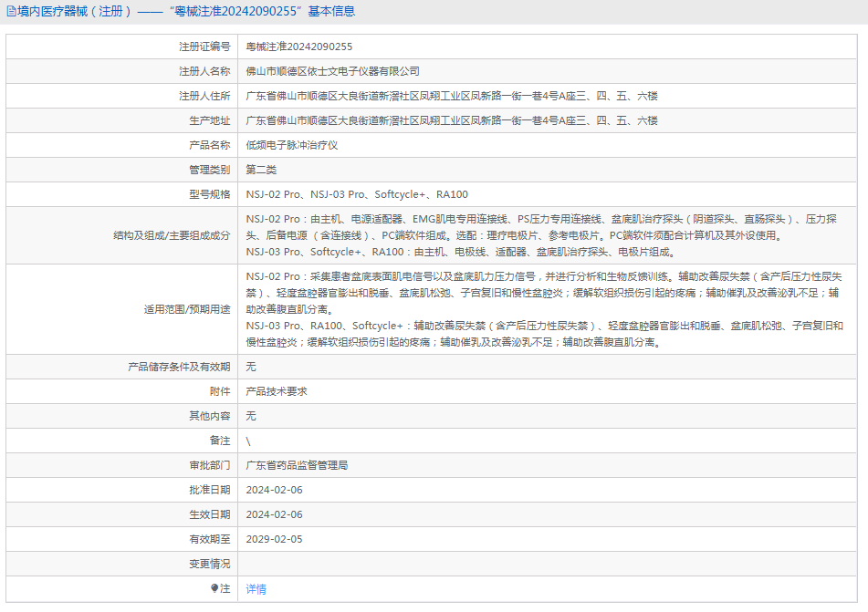This screenshot has width=868, height=612.
Task: Click the 型号规格 label
Action: click(209, 195)
